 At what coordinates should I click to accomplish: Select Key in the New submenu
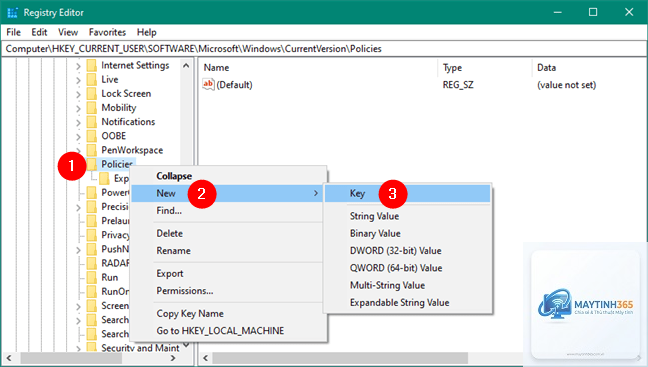click(x=407, y=193)
